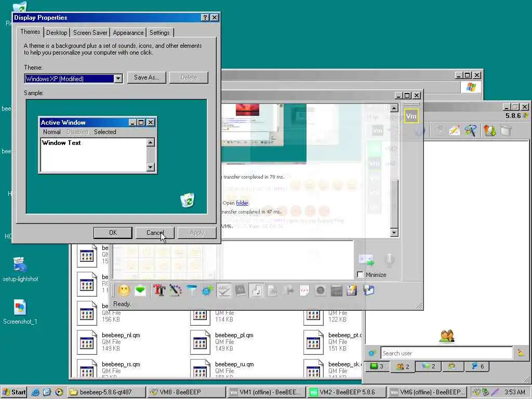
Task: Click chat scrollbar down arrow
Action: (x=394, y=232)
